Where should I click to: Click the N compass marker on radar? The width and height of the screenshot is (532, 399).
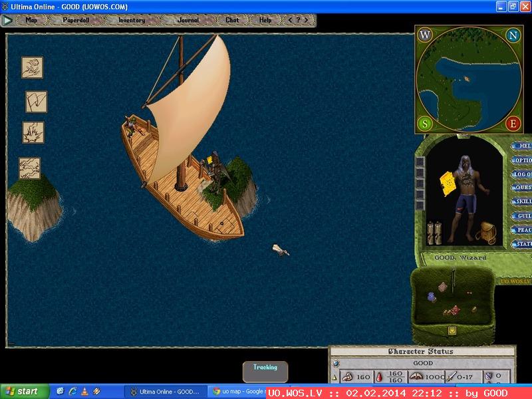513,35
